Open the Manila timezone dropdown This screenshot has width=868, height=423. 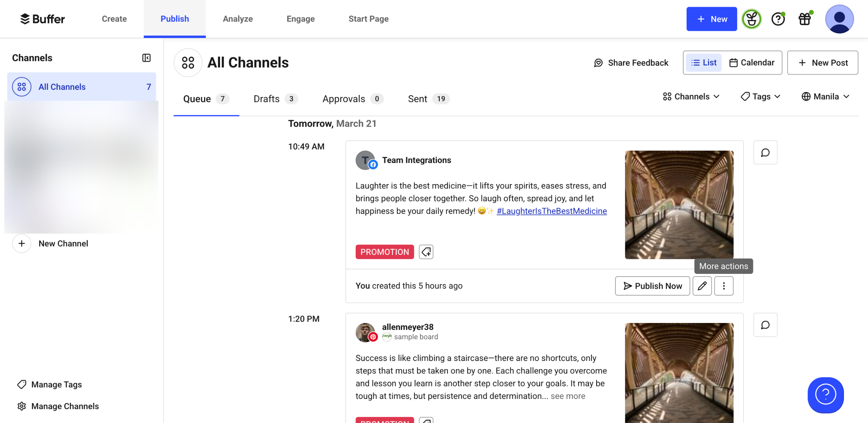pos(825,97)
